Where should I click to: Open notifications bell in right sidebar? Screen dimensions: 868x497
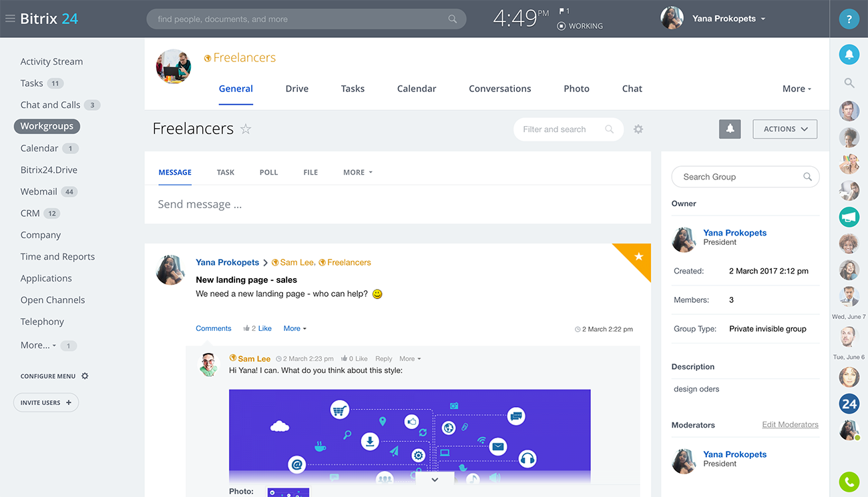[849, 55]
